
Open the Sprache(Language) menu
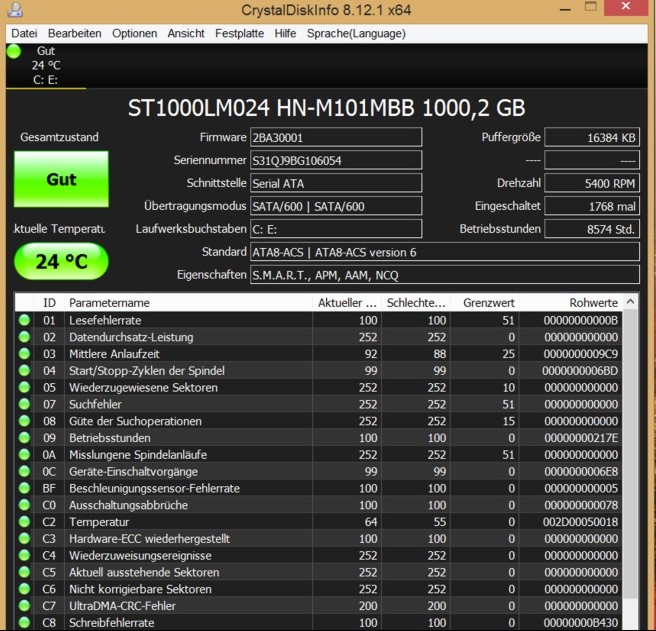click(x=356, y=33)
